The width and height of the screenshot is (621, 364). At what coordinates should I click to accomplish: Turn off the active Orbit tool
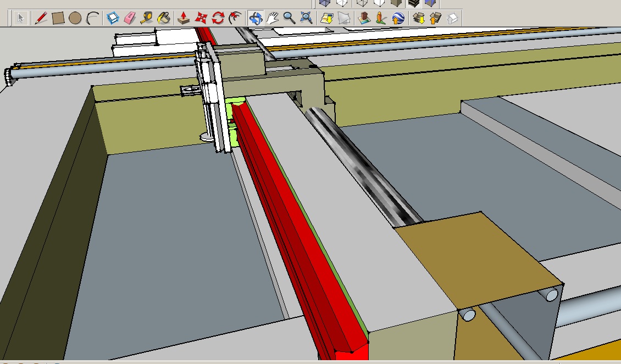pyautogui.click(x=256, y=18)
